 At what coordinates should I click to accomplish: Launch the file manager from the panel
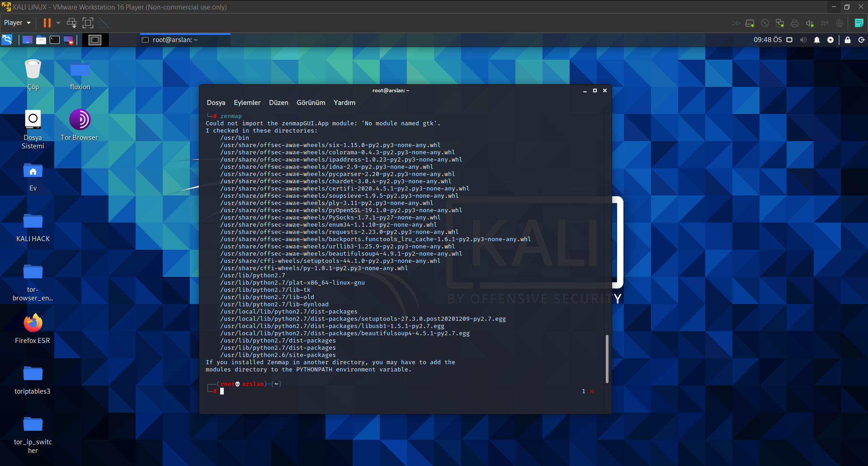coord(41,40)
